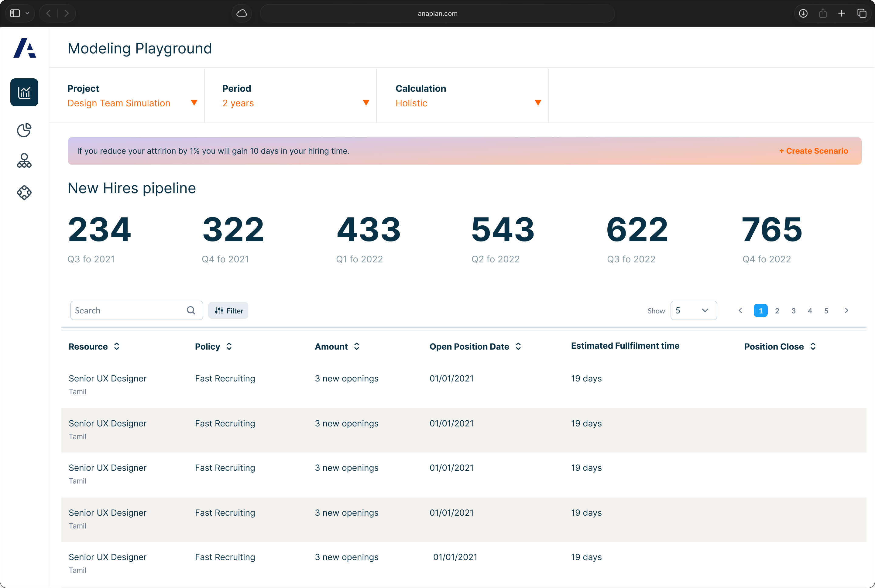Sort table by Policy column

[x=229, y=347]
